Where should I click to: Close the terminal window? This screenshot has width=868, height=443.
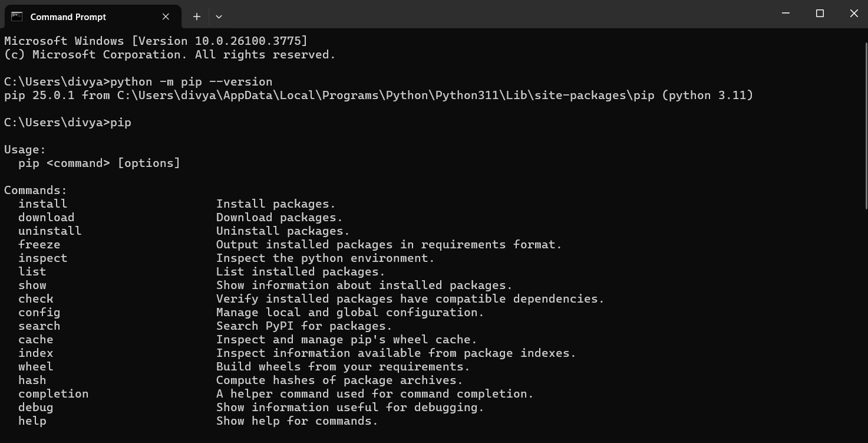click(854, 14)
